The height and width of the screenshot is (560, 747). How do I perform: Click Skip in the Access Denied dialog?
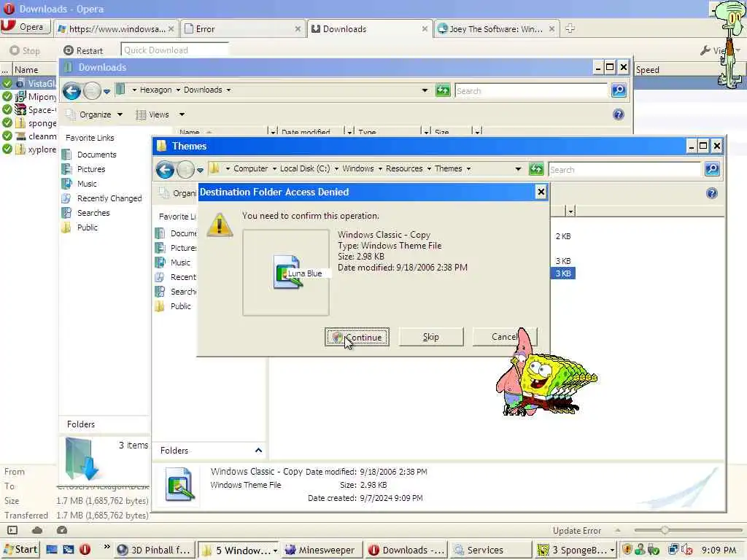click(431, 337)
